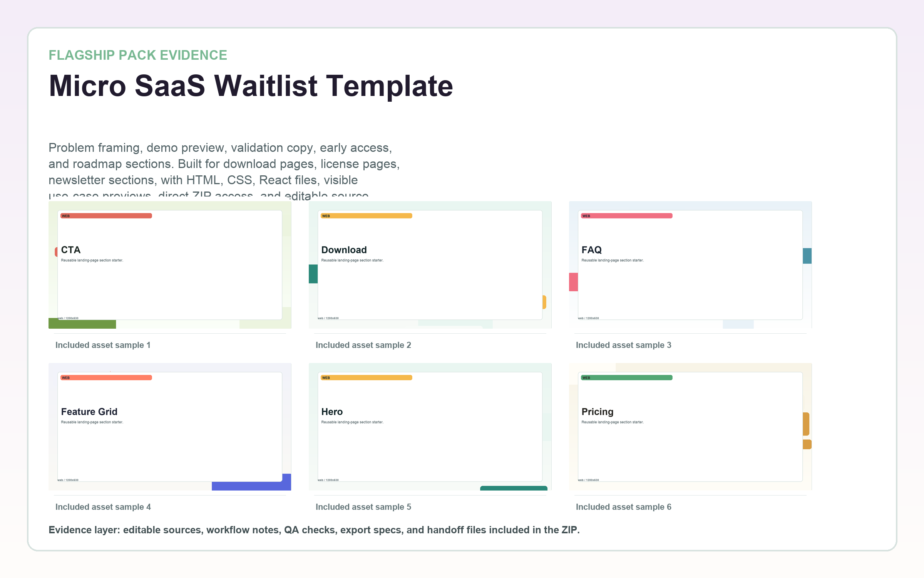This screenshot has width=924, height=578.
Task: Click the 'Included asset sample 5' caption
Action: 363,507
